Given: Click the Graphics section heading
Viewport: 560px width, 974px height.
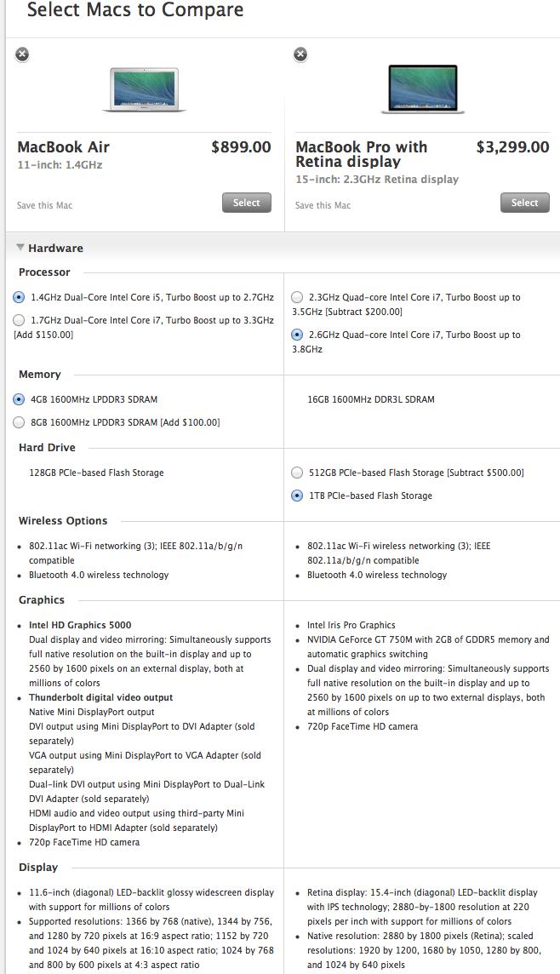Looking at the screenshot, I should click(42, 600).
